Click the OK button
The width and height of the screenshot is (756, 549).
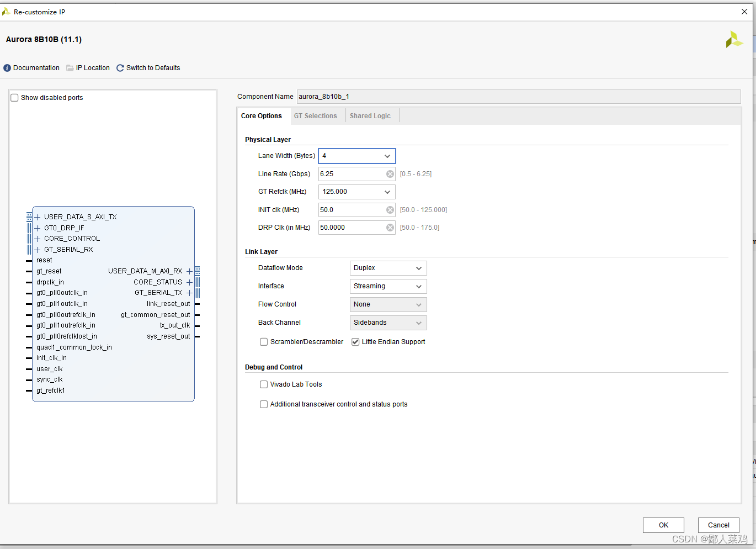663,525
